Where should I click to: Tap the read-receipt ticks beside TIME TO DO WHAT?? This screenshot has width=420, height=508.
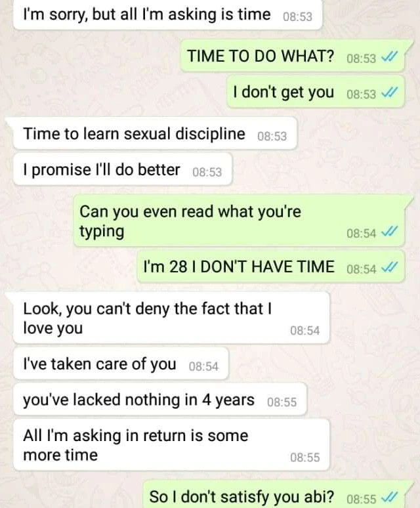(388, 58)
